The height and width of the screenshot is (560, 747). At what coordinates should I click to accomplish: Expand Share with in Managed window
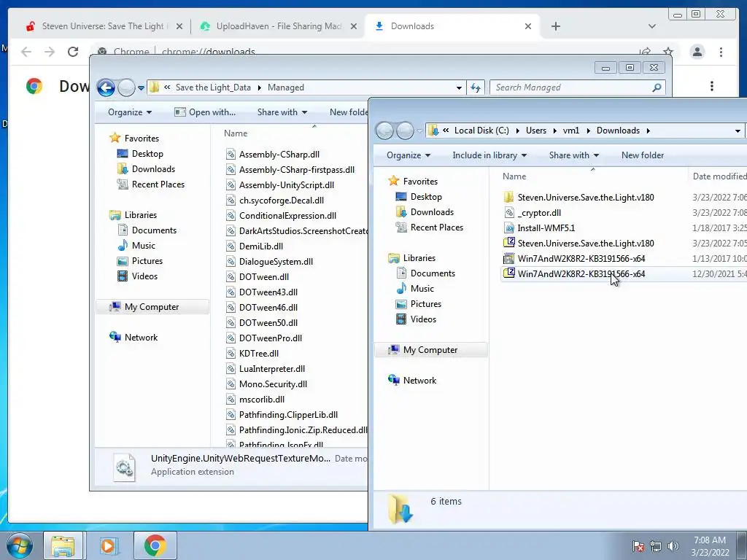pos(282,112)
